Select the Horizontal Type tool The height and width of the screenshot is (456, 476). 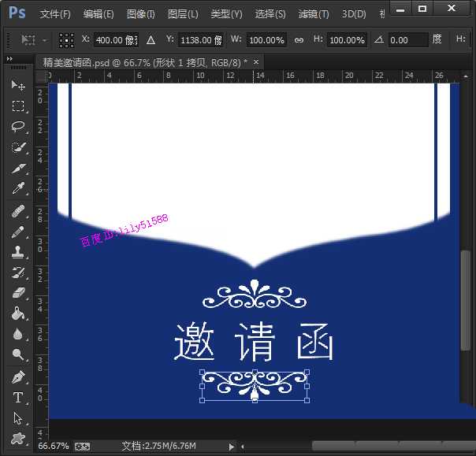18,398
